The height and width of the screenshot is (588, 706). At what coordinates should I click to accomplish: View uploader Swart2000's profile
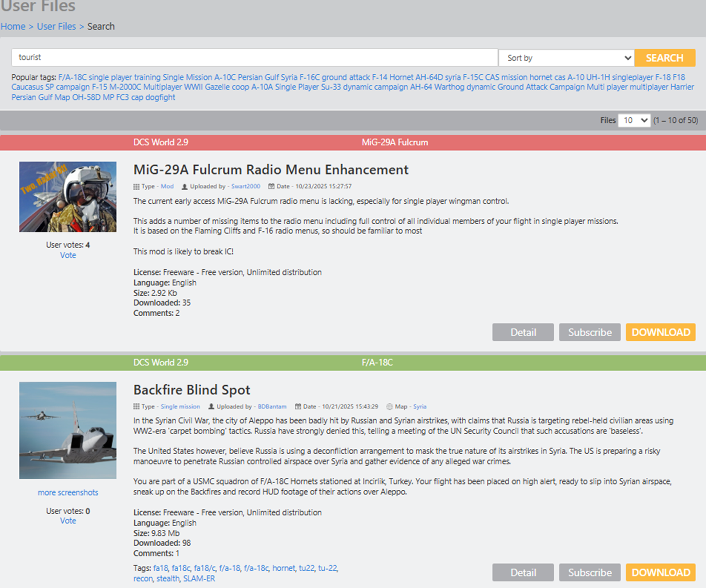246,187
